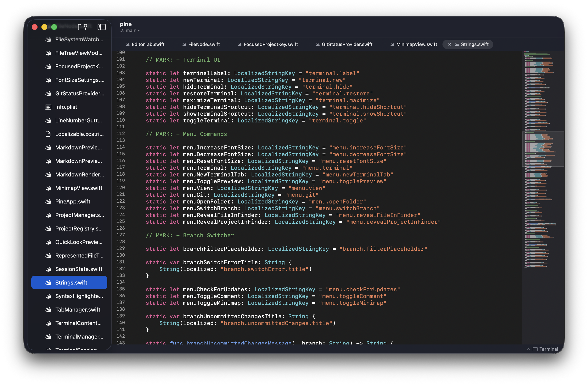Select SessionState.swift in the file tree
This screenshot has height=385, width=588.
tap(79, 269)
